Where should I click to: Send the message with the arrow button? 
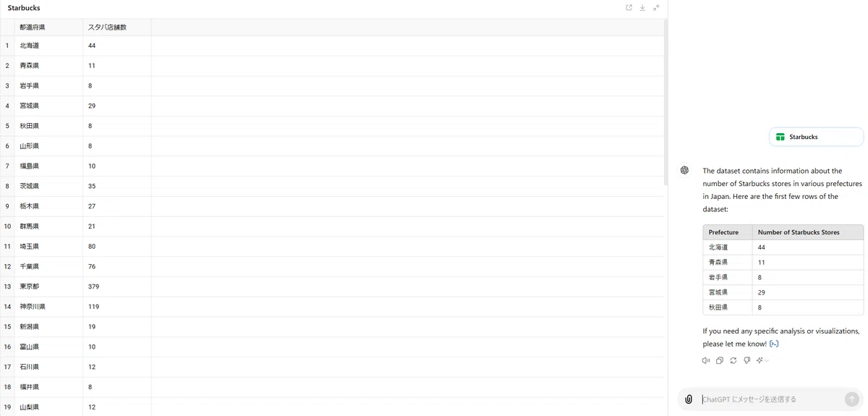point(851,399)
